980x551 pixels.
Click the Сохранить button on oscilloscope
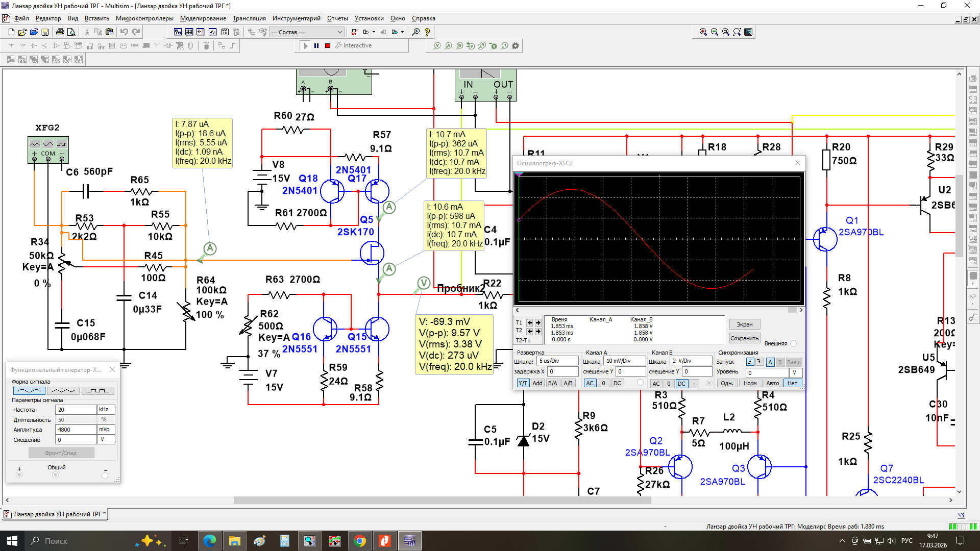click(744, 338)
